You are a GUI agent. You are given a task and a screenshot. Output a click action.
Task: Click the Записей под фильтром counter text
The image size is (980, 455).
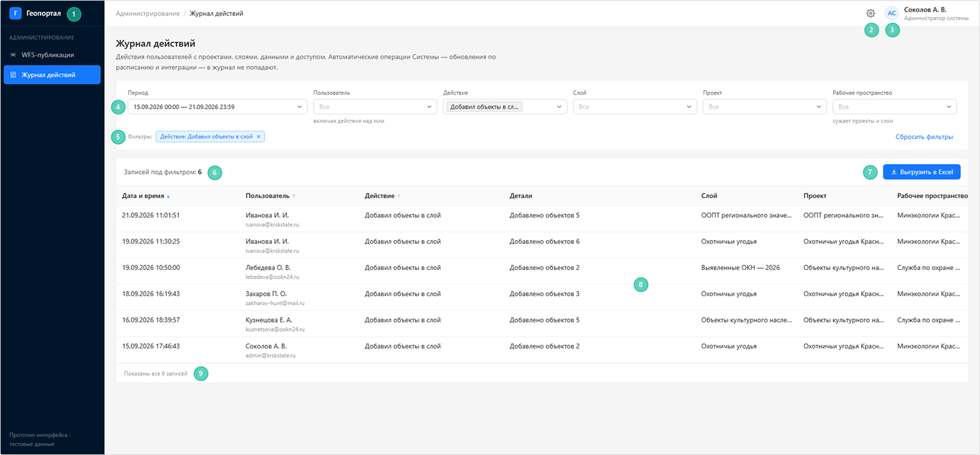(x=163, y=173)
